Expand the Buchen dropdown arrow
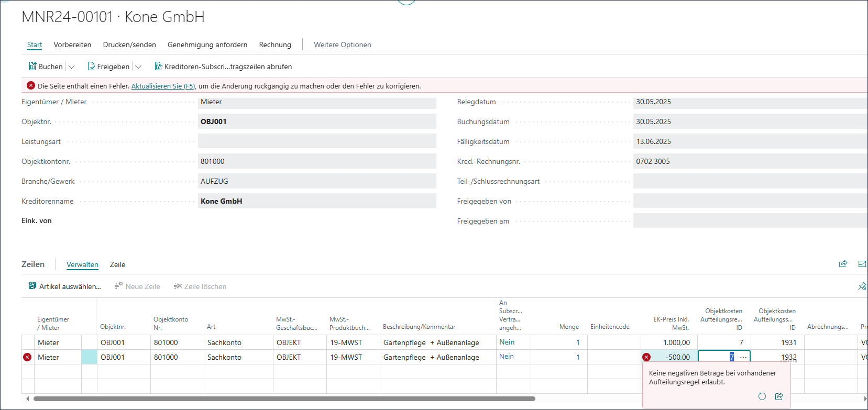The width and height of the screenshot is (868, 410). 72,67
